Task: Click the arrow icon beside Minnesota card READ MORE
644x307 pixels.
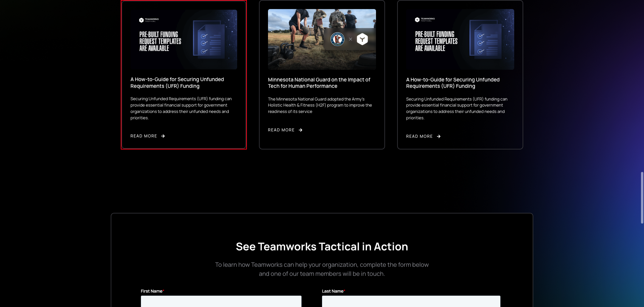Action: [301, 130]
